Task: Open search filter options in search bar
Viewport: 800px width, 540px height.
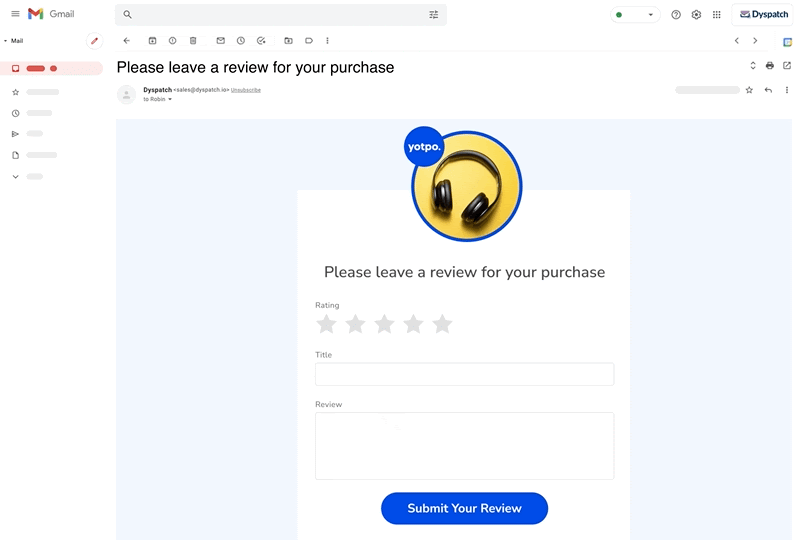Action: (433, 15)
